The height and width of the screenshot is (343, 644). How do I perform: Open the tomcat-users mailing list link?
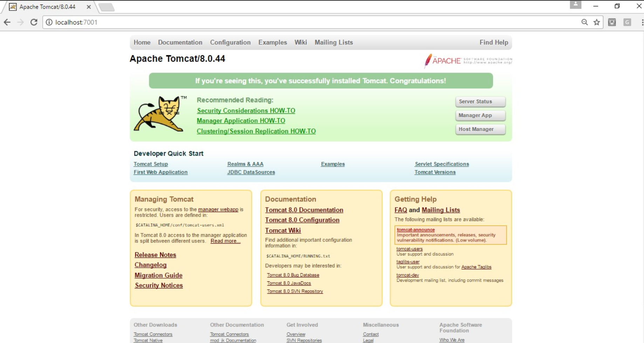[x=410, y=249]
